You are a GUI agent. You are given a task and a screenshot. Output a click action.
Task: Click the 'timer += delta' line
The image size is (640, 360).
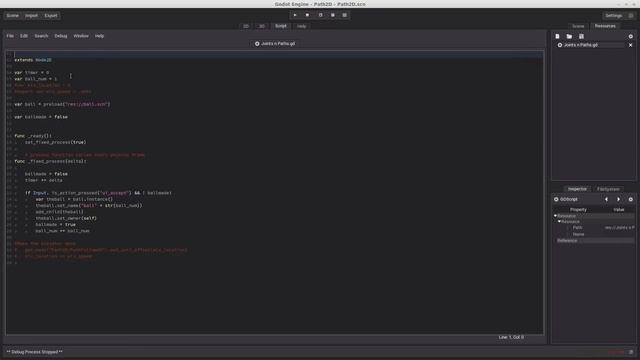click(44, 180)
